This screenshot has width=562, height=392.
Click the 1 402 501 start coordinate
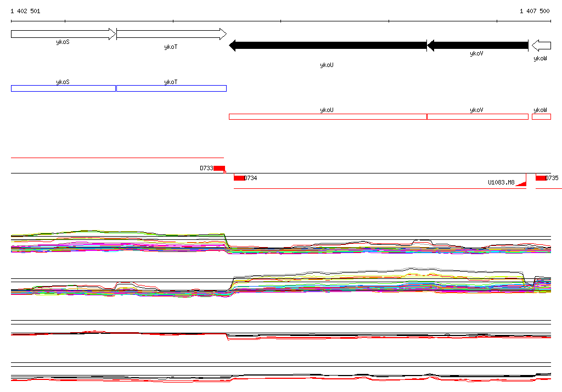(25, 11)
